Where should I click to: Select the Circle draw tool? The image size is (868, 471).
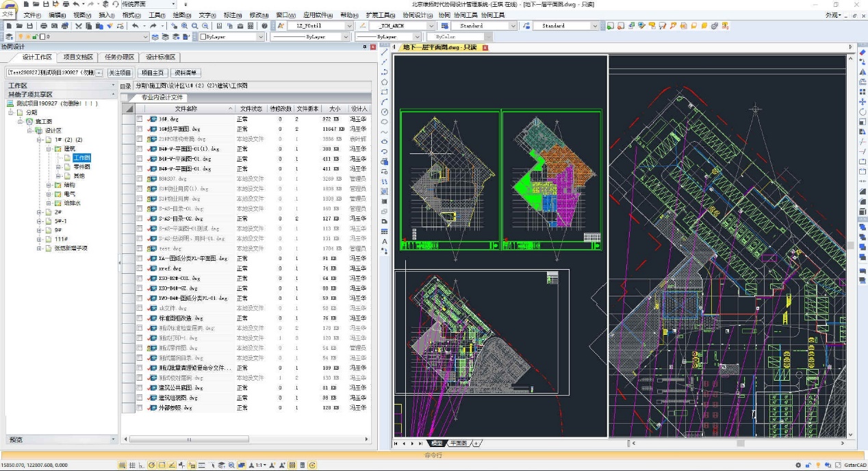pyautogui.click(x=385, y=112)
